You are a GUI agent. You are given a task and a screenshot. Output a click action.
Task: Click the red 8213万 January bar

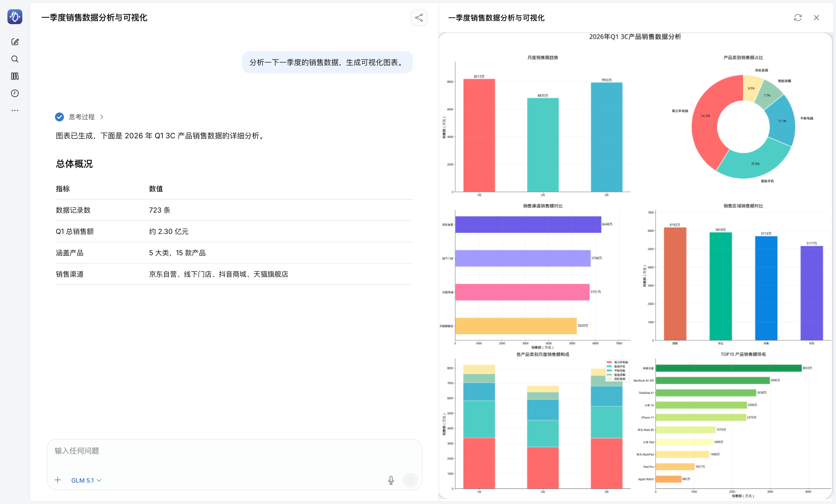pyautogui.click(x=479, y=135)
